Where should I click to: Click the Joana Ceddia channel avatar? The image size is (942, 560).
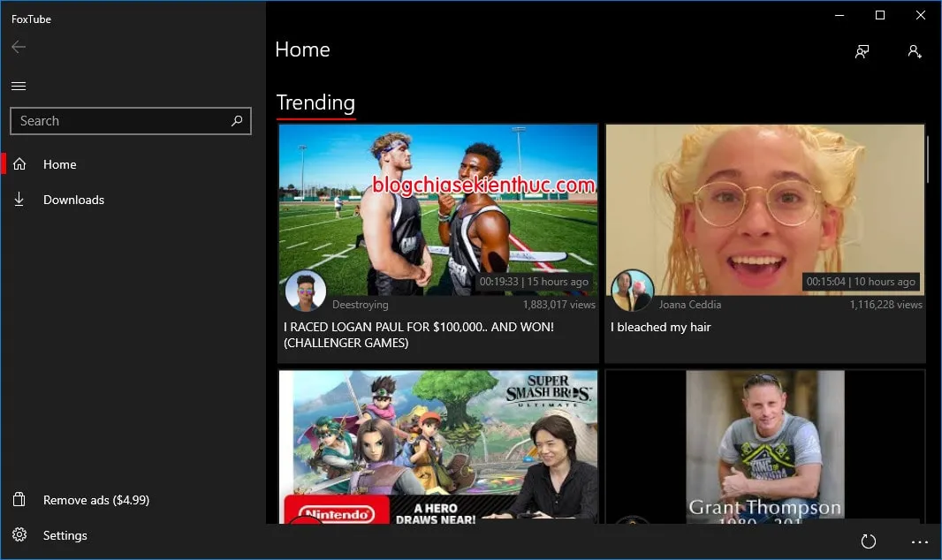tap(632, 291)
